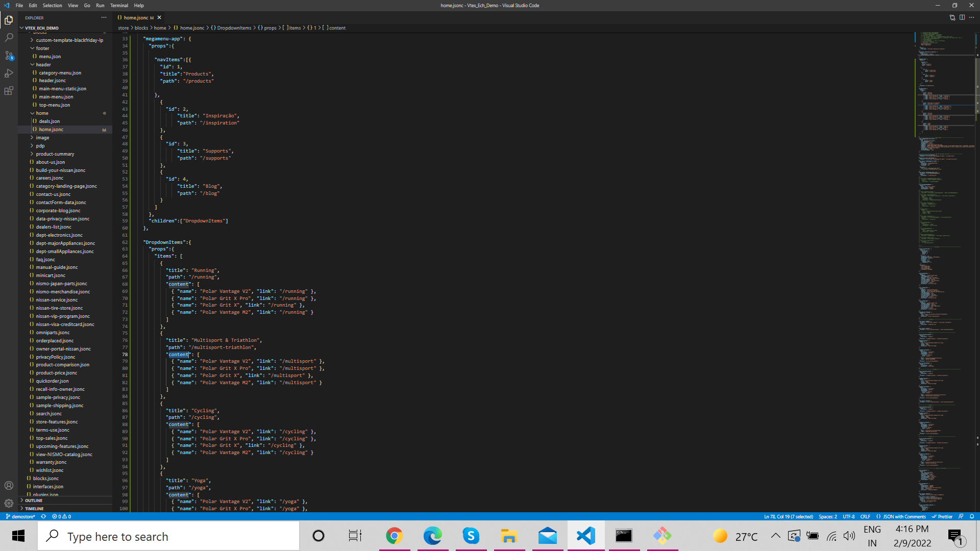Viewport: 980px width, 551px height.
Task: Change file encoding UTF-8
Action: coord(848,516)
